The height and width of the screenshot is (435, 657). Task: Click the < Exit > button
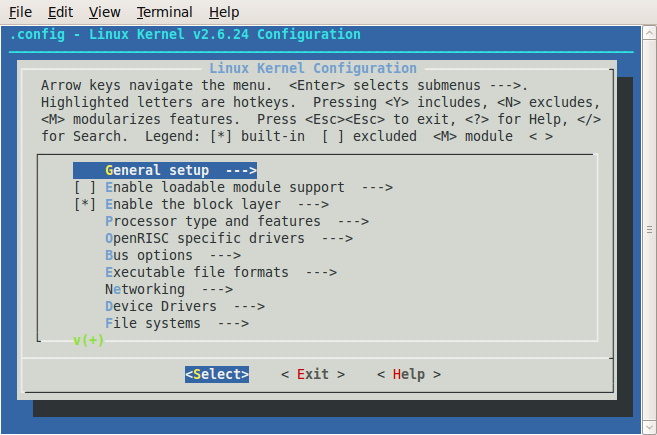coord(313,374)
